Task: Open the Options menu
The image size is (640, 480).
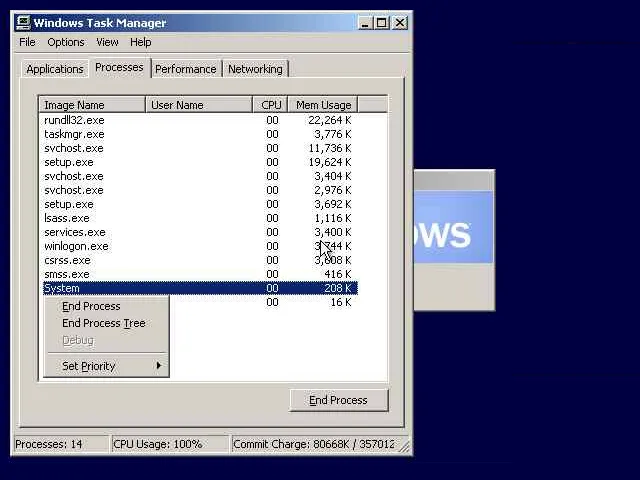Action: 66,42
